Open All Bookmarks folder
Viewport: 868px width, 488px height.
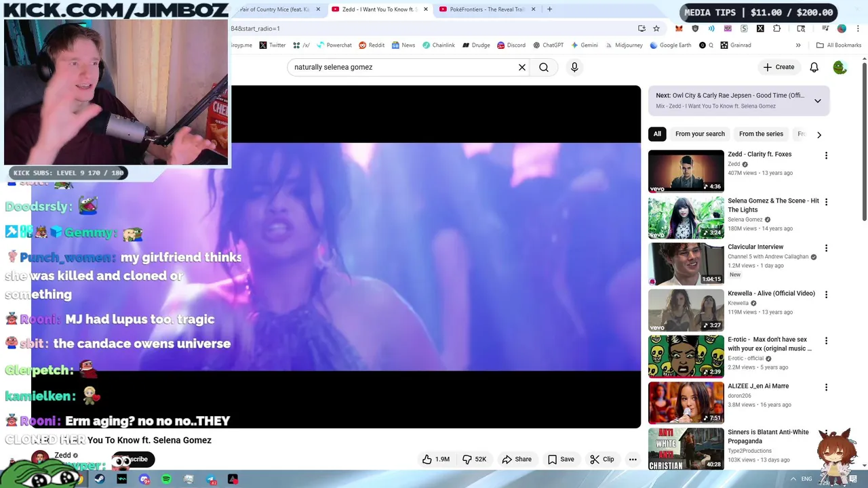click(x=839, y=45)
